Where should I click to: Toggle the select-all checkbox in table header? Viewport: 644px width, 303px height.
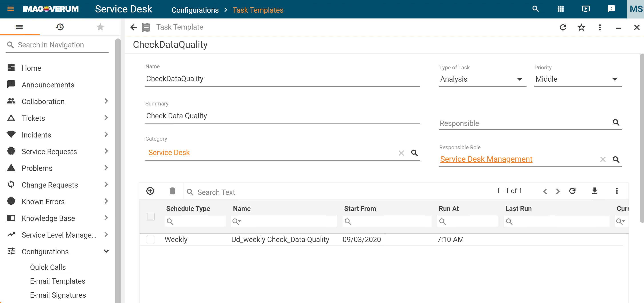click(151, 216)
